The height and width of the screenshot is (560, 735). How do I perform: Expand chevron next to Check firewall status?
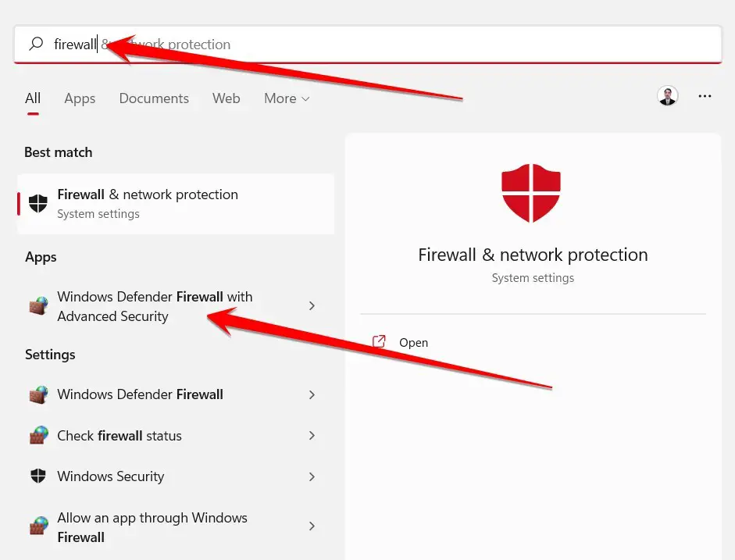coord(312,435)
